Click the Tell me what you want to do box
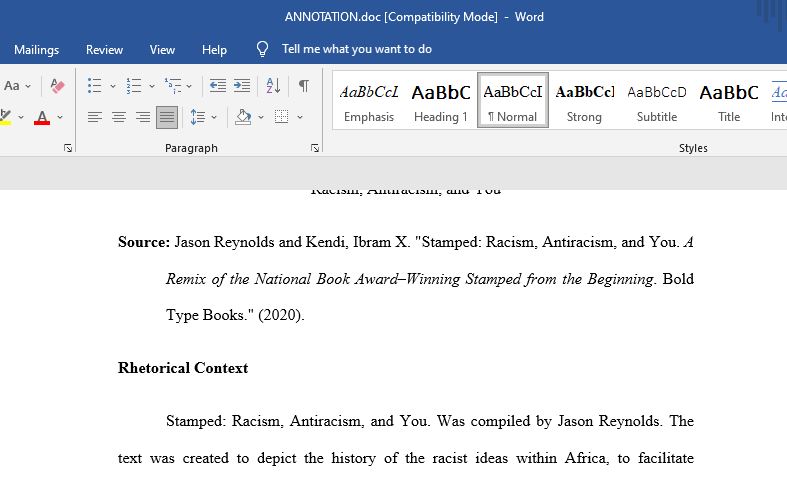 [356, 49]
